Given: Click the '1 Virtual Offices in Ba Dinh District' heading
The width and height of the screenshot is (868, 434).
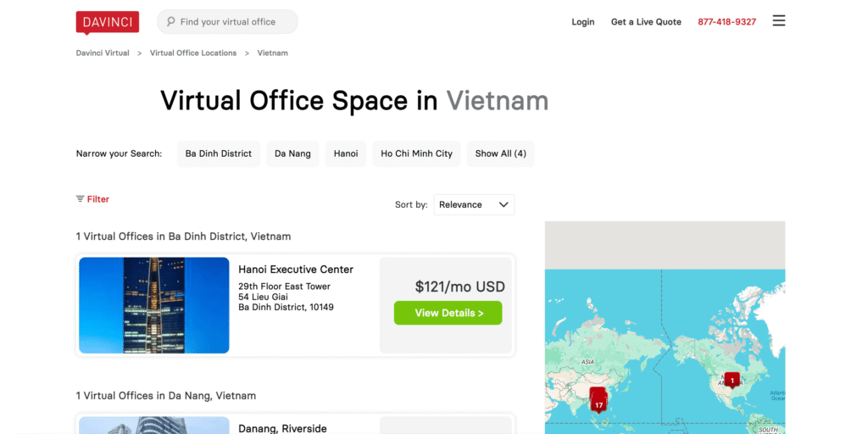Looking at the screenshot, I should point(183,236).
